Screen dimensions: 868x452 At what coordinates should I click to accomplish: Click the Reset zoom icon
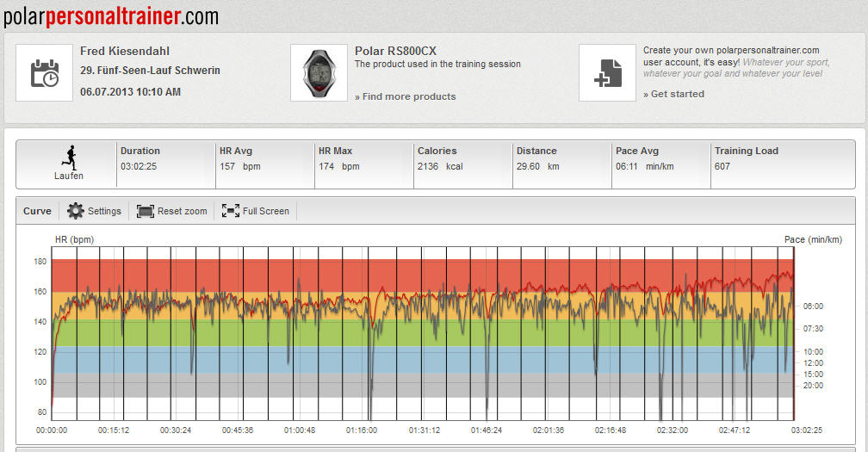coord(145,211)
